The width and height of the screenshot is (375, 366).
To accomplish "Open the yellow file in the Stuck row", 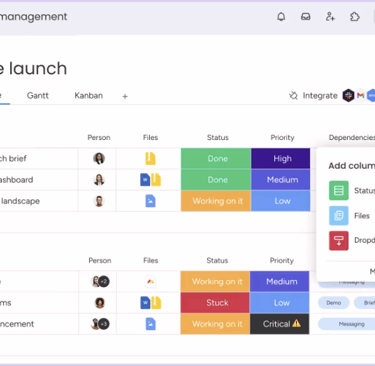I will coord(156,303).
